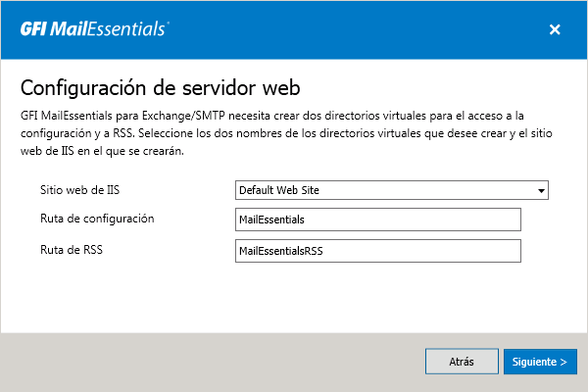Click the 'Ruta de configuración' label
The height and width of the screenshot is (392, 588).
click(x=97, y=218)
